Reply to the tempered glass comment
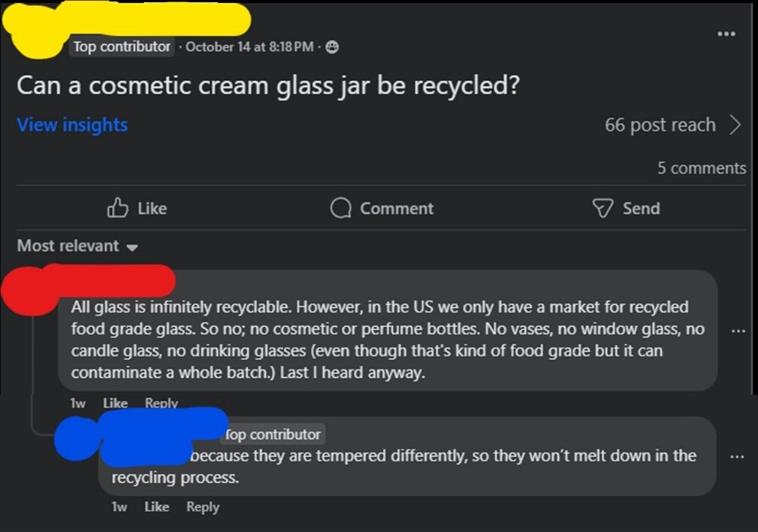Screen dimensions: 758x532 [x=202, y=506]
